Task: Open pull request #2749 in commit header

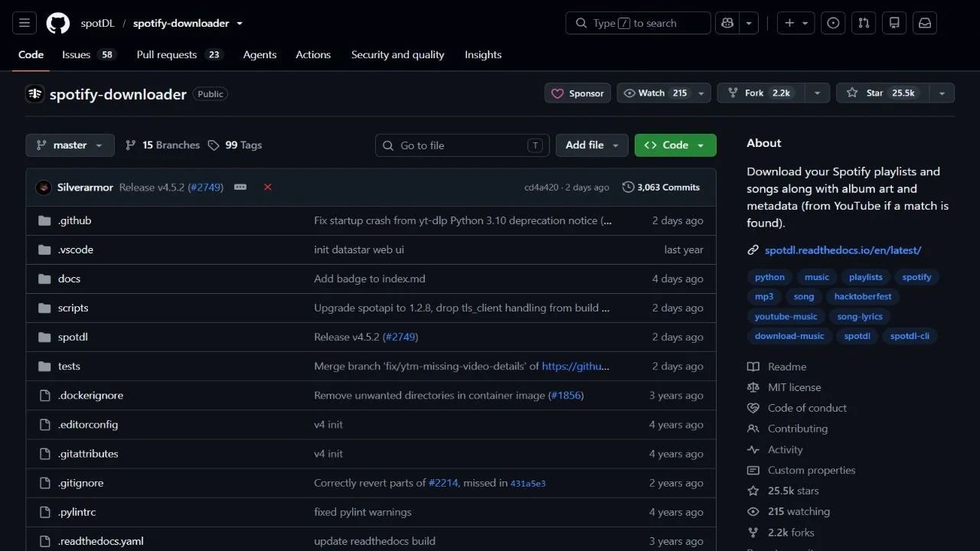Action: [206, 187]
